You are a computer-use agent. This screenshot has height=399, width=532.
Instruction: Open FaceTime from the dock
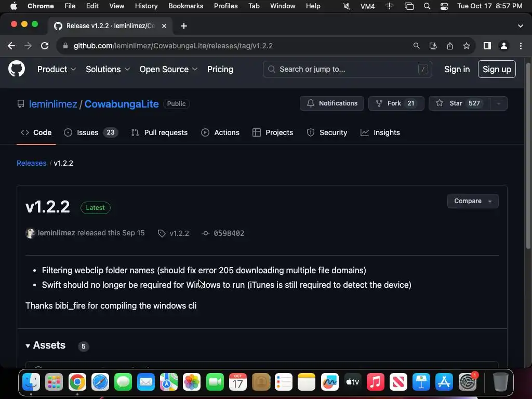pos(215,382)
